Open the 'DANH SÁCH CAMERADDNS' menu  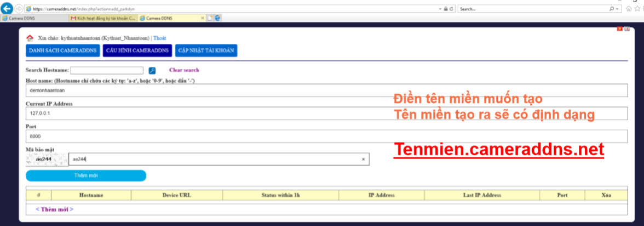pyautogui.click(x=62, y=51)
